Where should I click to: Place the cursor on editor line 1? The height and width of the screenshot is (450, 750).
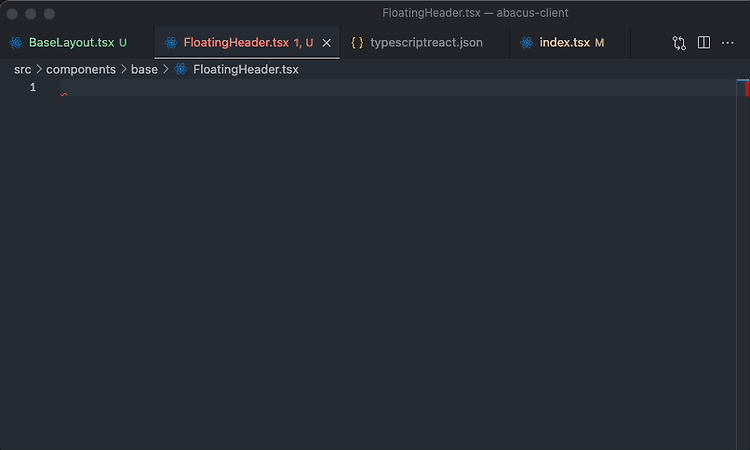(398, 88)
